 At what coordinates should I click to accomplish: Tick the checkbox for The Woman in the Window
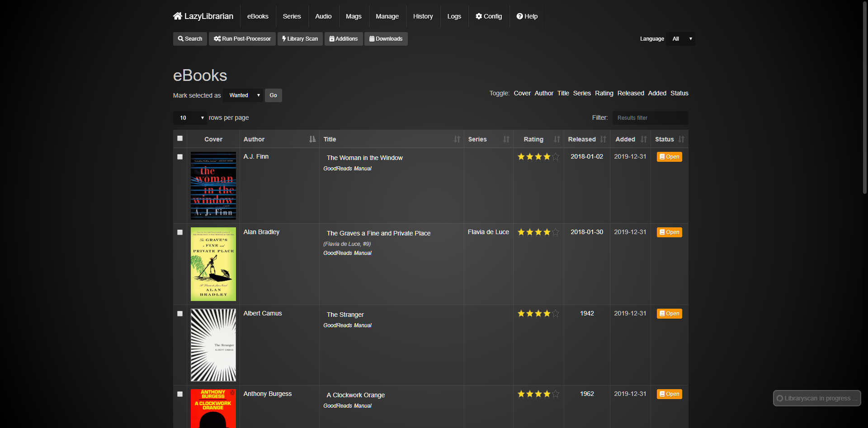180,157
